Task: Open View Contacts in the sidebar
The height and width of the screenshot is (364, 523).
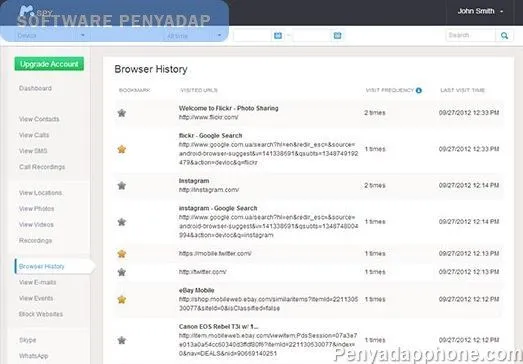Action: click(x=39, y=119)
